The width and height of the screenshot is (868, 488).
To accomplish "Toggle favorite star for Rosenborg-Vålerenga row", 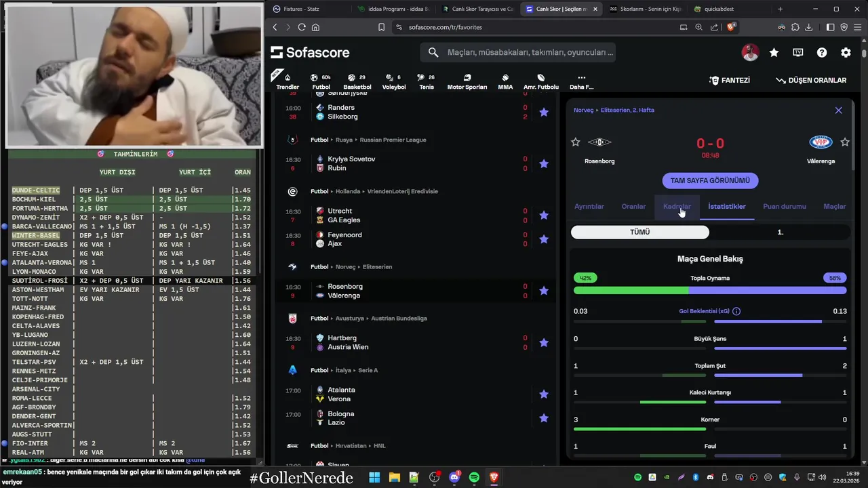I will tap(544, 291).
